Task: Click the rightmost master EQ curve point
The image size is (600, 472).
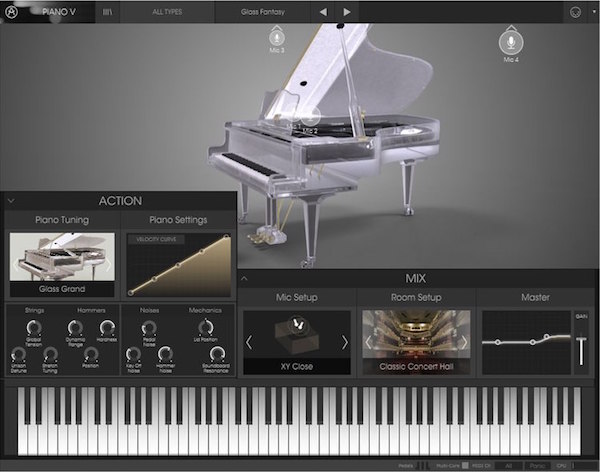Action: tap(547, 336)
